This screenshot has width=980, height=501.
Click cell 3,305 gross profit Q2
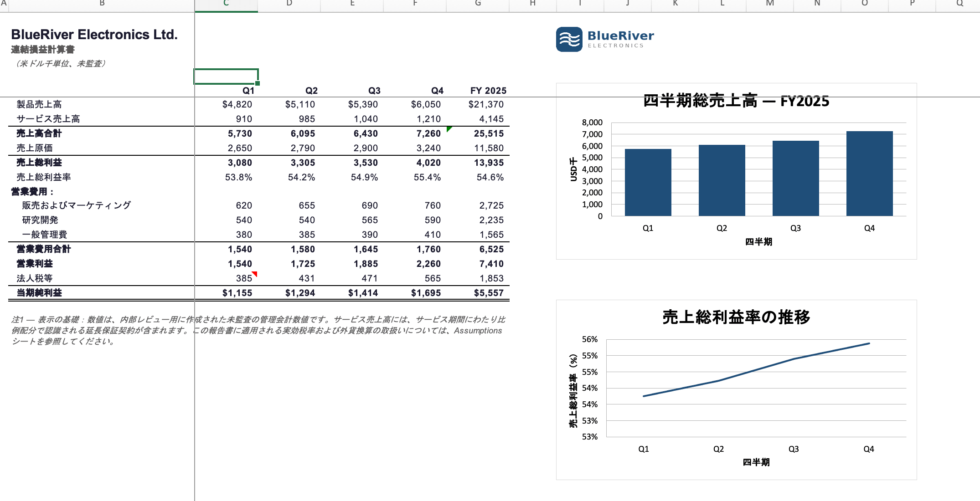click(289, 163)
